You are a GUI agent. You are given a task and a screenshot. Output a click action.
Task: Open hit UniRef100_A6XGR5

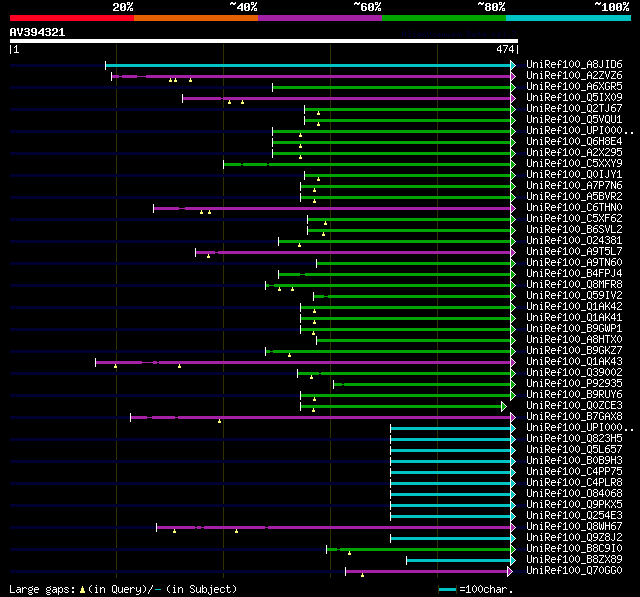pos(574,87)
